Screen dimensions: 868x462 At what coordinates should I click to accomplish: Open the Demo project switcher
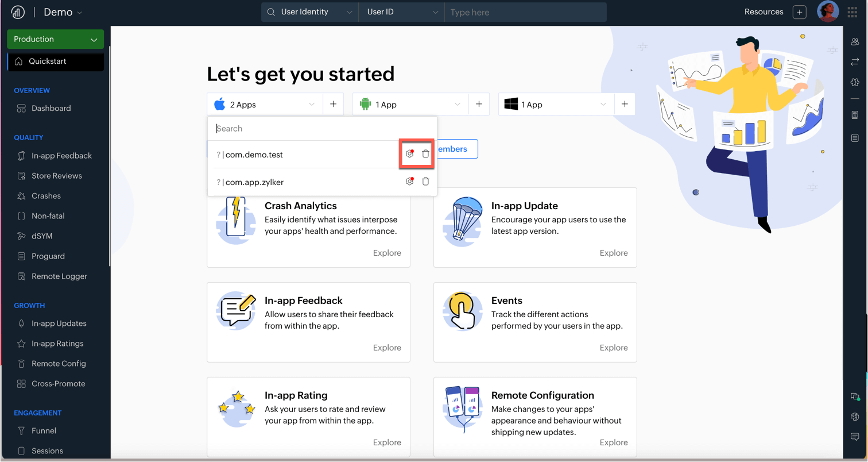click(x=63, y=12)
